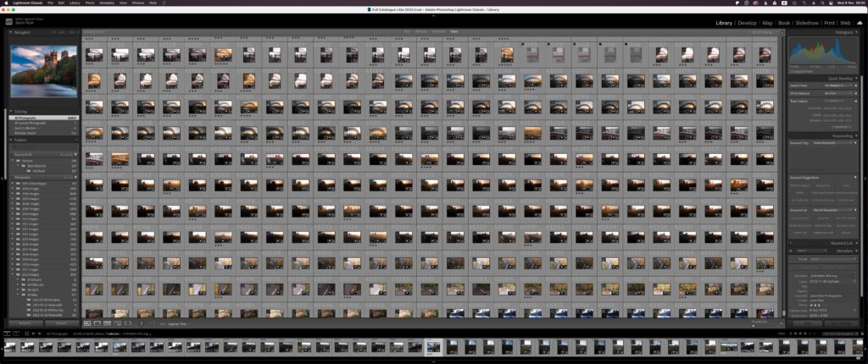Click the second window display icon in filmstrip
The width and height of the screenshot is (868, 364).
17,334
